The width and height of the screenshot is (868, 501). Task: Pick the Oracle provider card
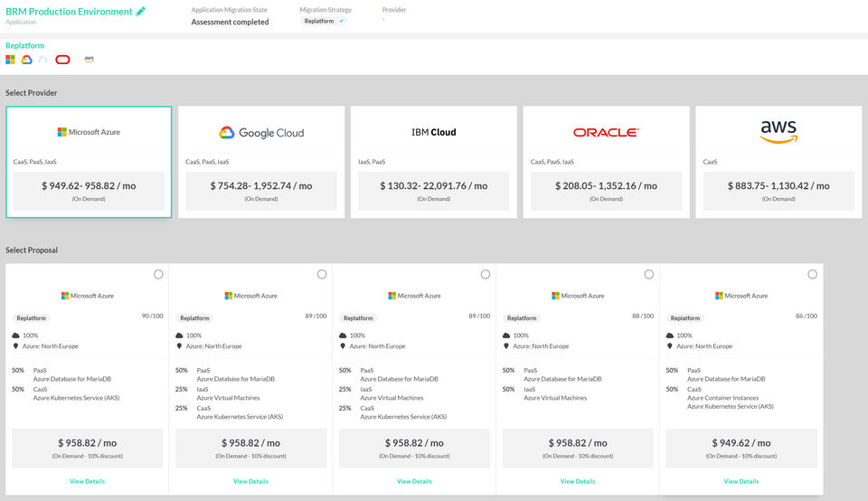606,162
